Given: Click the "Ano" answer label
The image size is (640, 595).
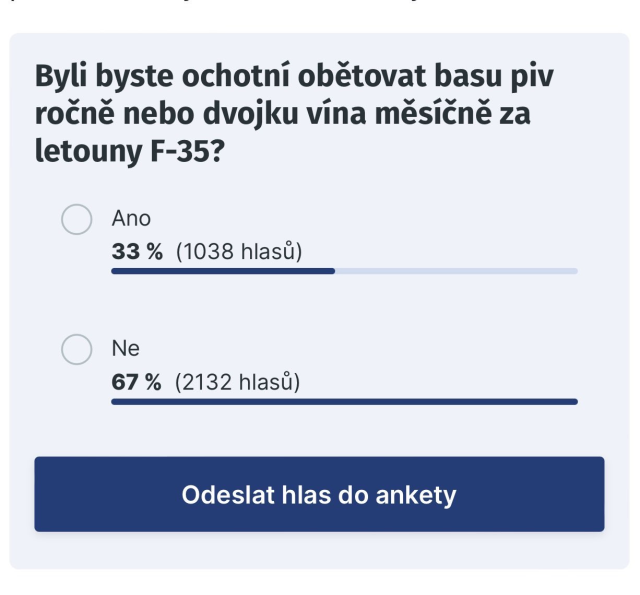Looking at the screenshot, I should click(x=131, y=218).
